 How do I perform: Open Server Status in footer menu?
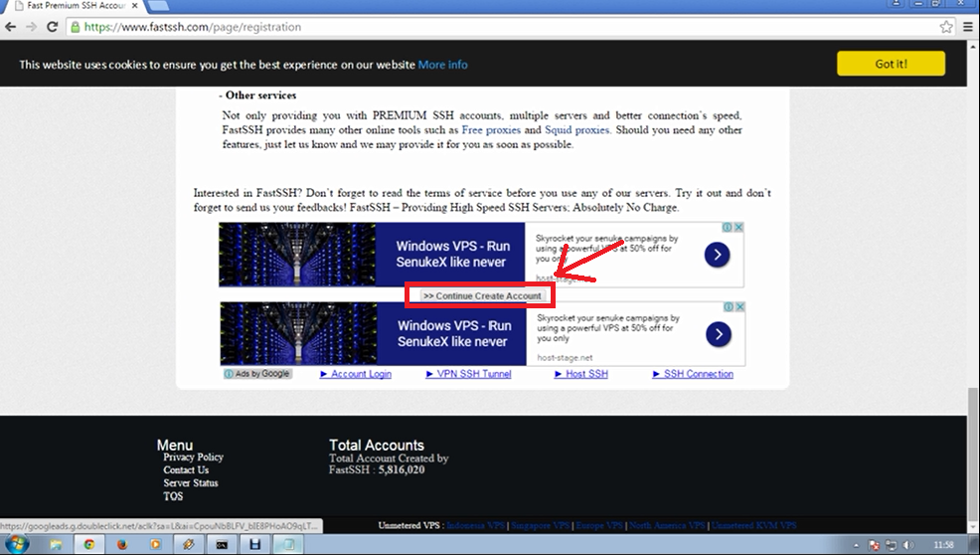click(191, 483)
